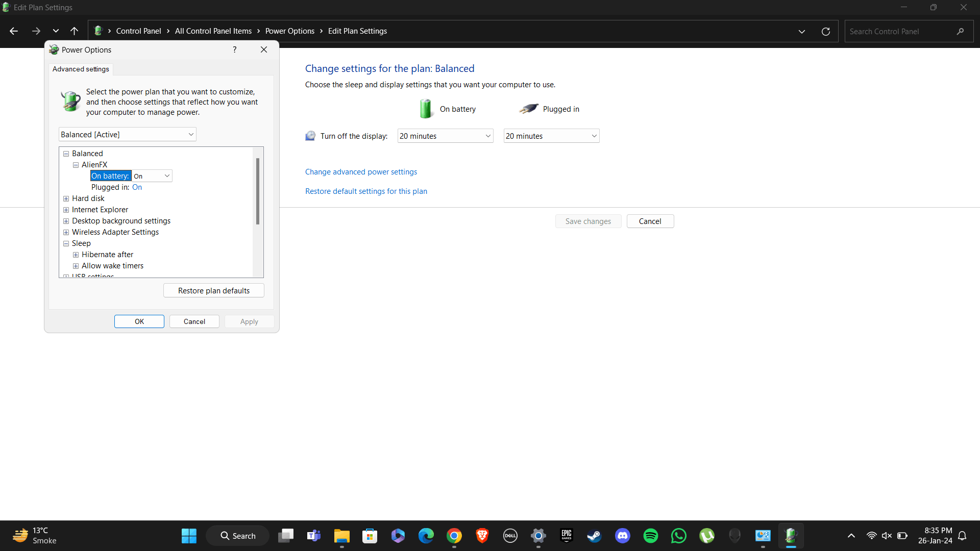Collapse the AlienFX tree node
The width and height of the screenshot is (980, 551).
pyautogui.click(x=76, y=165)
